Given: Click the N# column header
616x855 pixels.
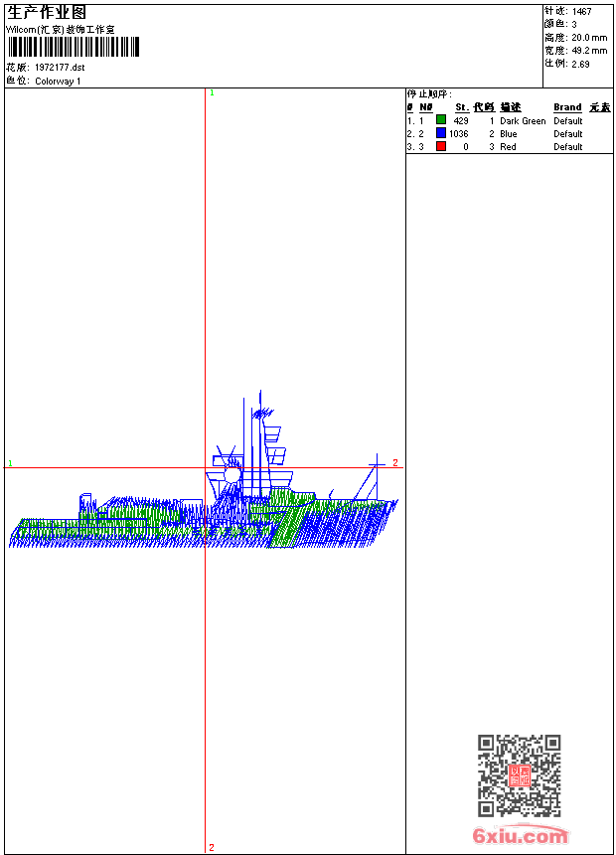Looking at the screenshot, I should tap(426, 107).
